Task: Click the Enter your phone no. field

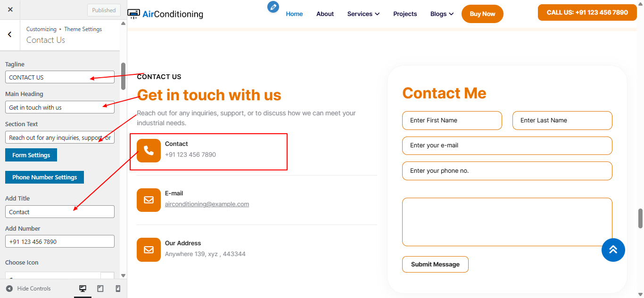Action: click(507, 171)
